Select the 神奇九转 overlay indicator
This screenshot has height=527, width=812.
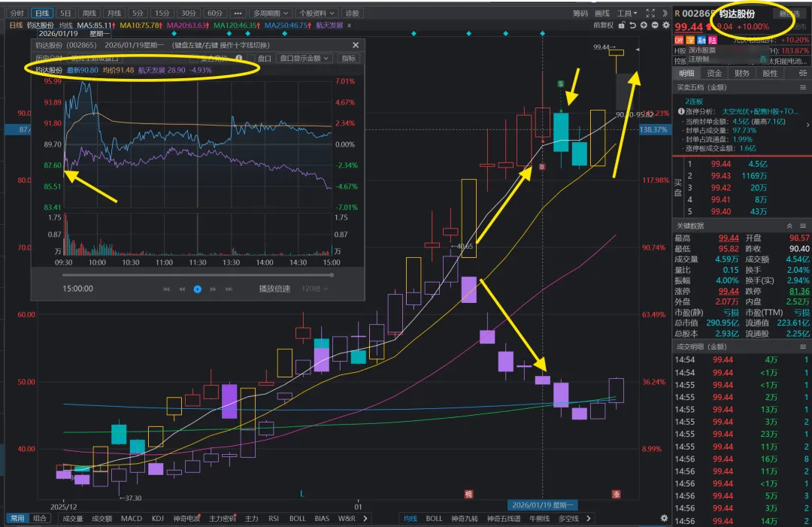[464, 518]
